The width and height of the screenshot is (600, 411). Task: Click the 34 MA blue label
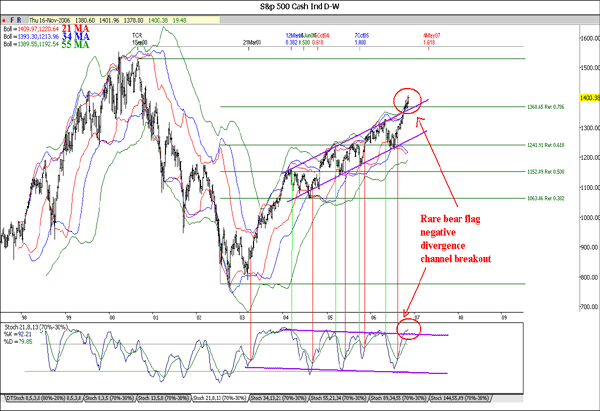point(76,37)
